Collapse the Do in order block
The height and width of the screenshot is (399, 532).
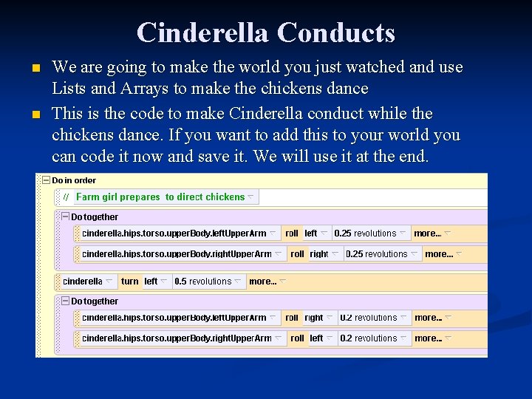pyautogui.click(x=46, y=180)
